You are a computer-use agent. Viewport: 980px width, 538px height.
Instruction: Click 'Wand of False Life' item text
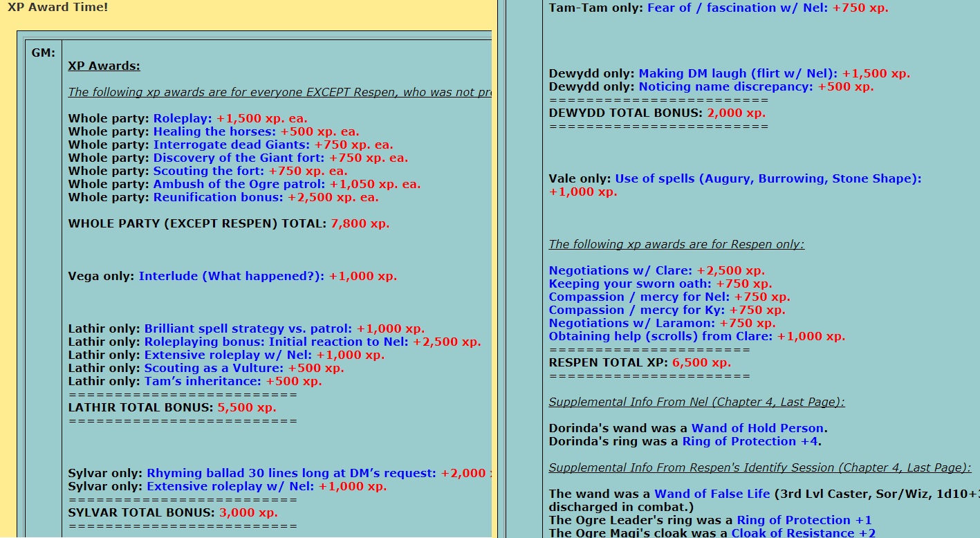point(712,494)
